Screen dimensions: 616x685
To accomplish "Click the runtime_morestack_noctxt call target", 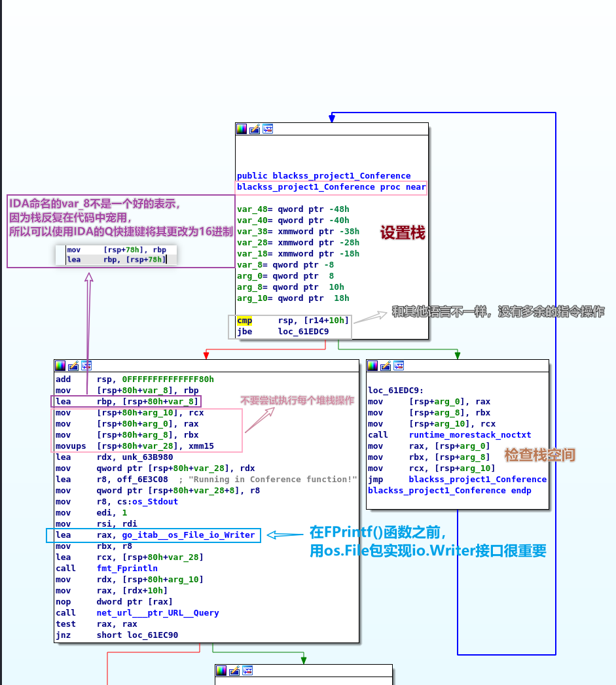I will pyautogui.click(x=470, y=435).
